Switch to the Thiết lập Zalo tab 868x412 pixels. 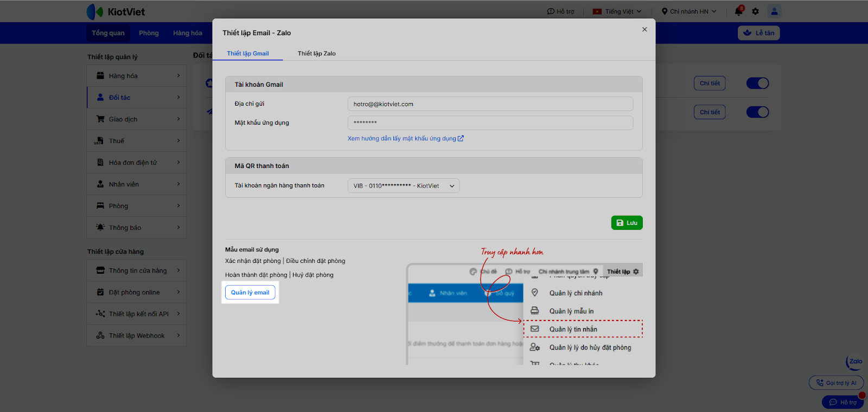tap(316, 54)
